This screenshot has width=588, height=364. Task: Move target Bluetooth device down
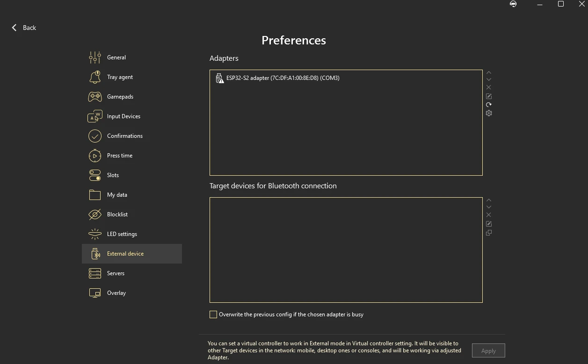point(489,207)
